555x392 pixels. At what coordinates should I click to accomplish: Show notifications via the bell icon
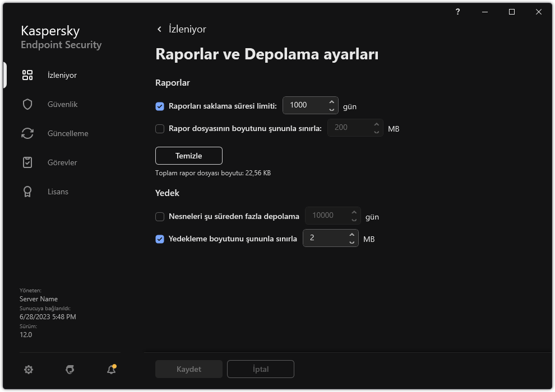pos(112,370)
